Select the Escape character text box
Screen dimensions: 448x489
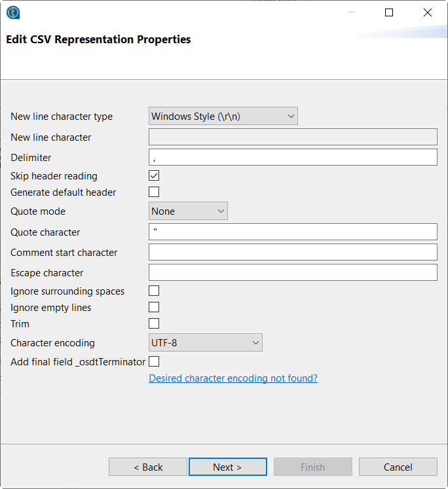click(x=293, y=272)
